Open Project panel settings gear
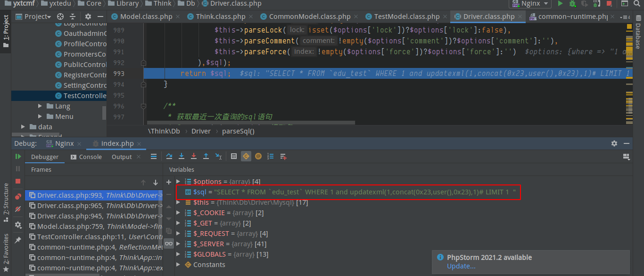Screen dimensions: 644x276 (x=88, y=17)
